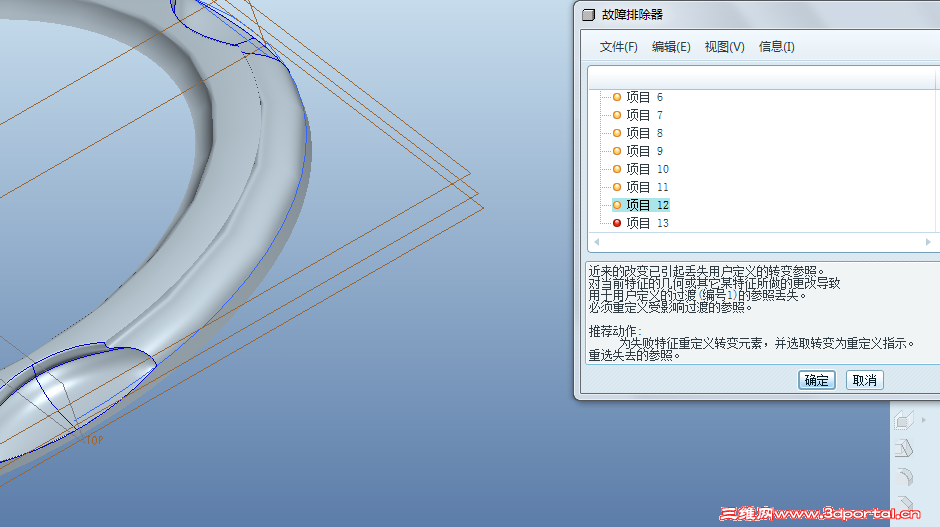Viewport: 940px width, 527px height.
Task: Click orange warning icon beside 项目 9
Action: [617, 151]
